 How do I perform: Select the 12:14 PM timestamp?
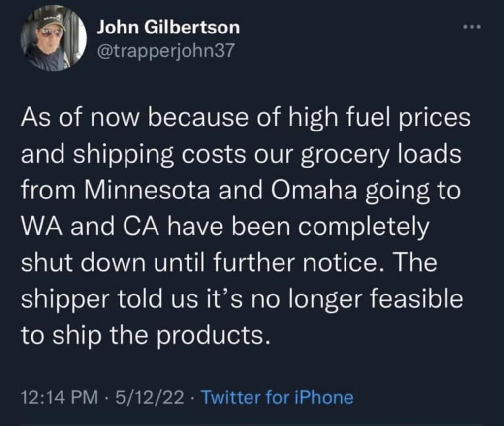60,397
